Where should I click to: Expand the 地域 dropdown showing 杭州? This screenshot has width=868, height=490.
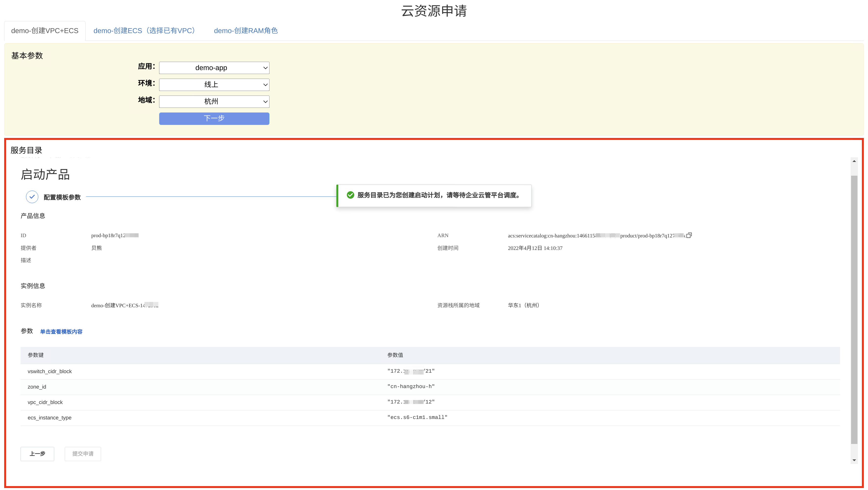[x=214, y=102]
